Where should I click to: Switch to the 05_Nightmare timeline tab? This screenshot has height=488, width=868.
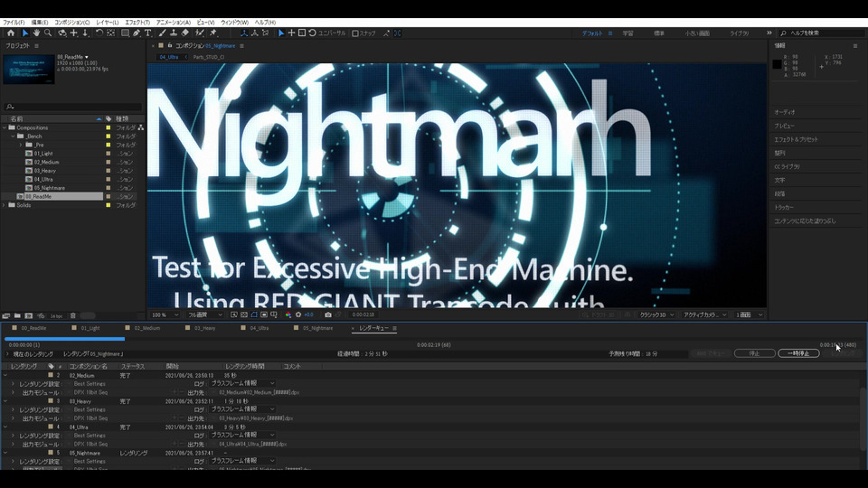tap(317, 328)
